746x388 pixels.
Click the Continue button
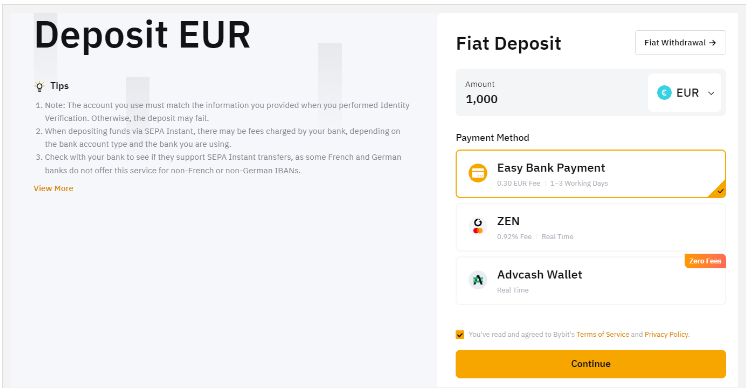point(590,364)
